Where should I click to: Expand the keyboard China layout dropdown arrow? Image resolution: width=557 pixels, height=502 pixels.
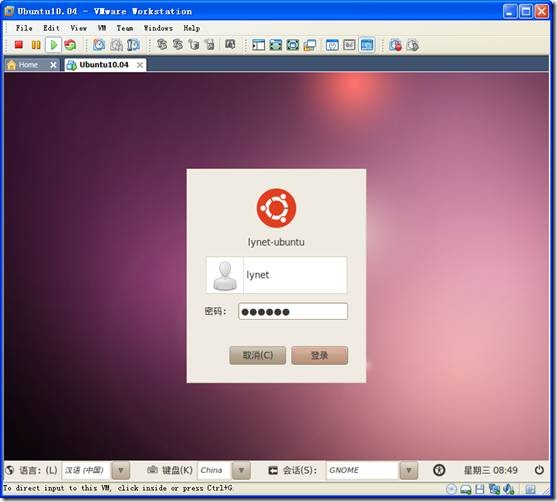tap(241, 470)
